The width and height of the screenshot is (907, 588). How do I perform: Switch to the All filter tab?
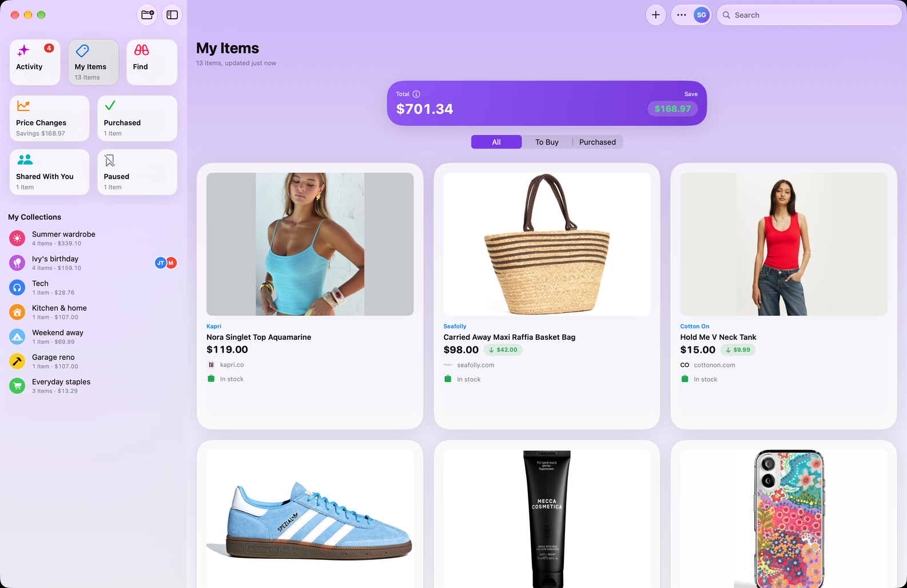pyautogui.click(x=496, y=142)
